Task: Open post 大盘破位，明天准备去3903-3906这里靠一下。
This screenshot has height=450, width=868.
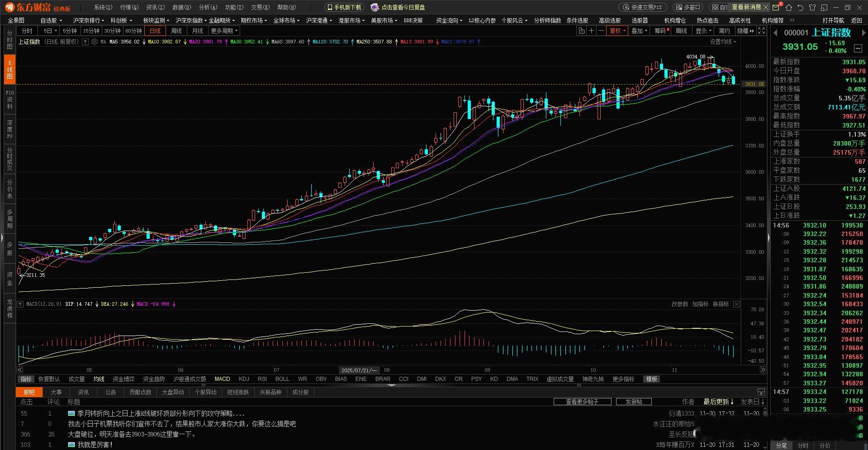Action: [132, 434]
